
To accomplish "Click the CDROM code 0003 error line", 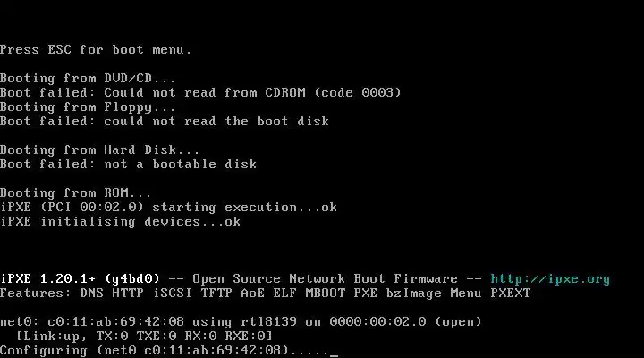I will (x=200, y=92).
